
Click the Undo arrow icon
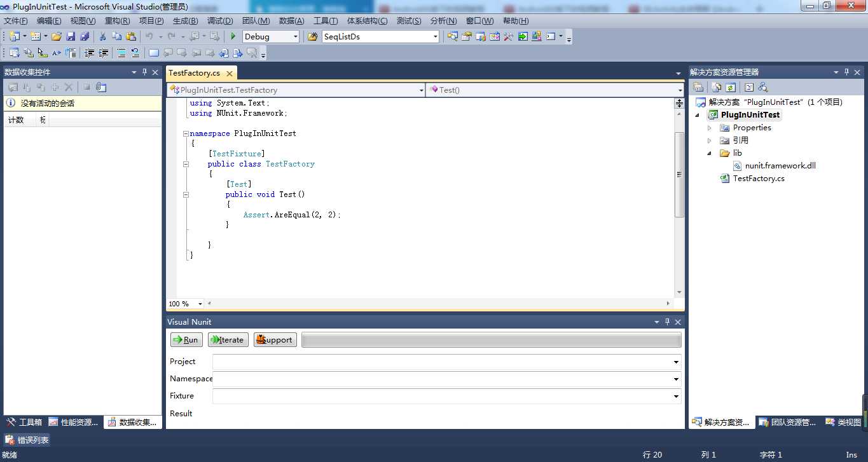pyautogui.click(x=149, y=36)
